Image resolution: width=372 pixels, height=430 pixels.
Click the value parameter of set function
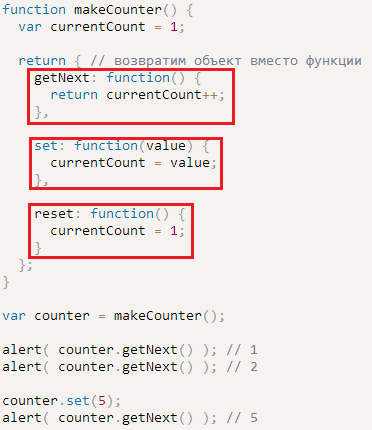coord(166,146)
